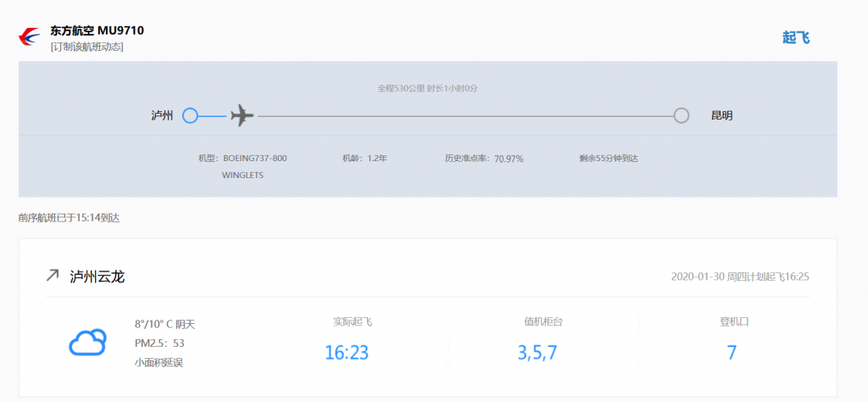Click the 8°/10° C 阴天 weather text
Screen dimensions: 868x402
(x=165, y=325)
